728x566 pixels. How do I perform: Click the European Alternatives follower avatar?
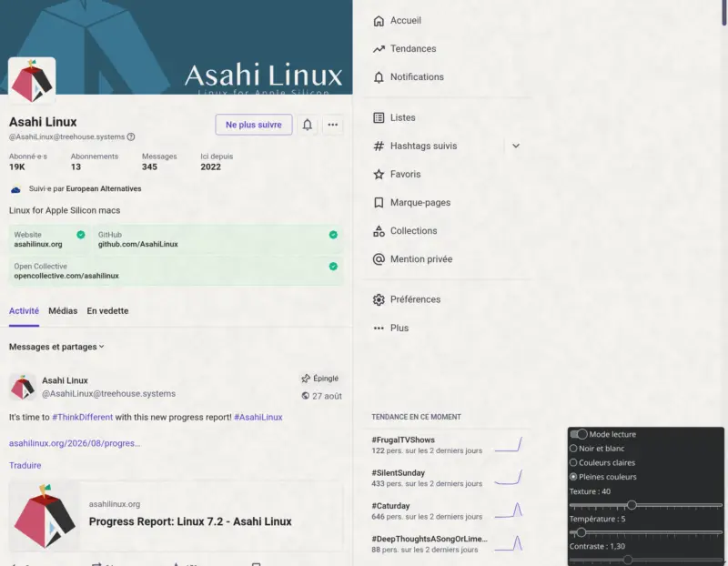[15, 189]
